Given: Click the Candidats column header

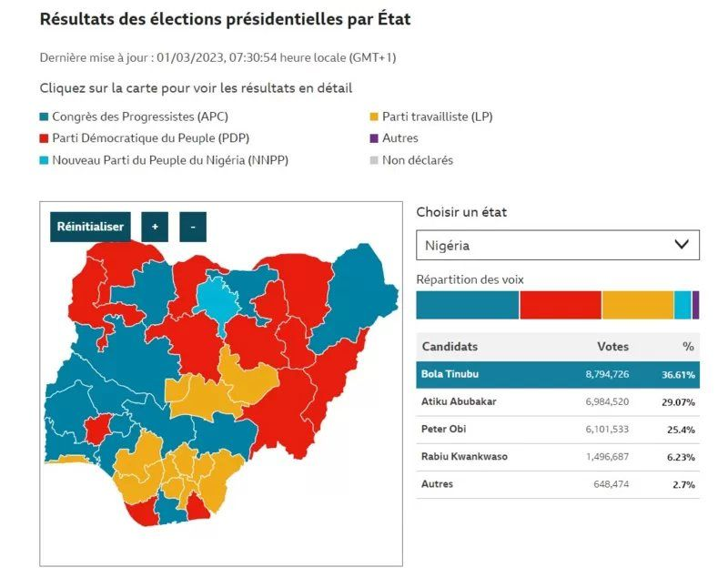Looking at the screenshot, I should [450, 347].
